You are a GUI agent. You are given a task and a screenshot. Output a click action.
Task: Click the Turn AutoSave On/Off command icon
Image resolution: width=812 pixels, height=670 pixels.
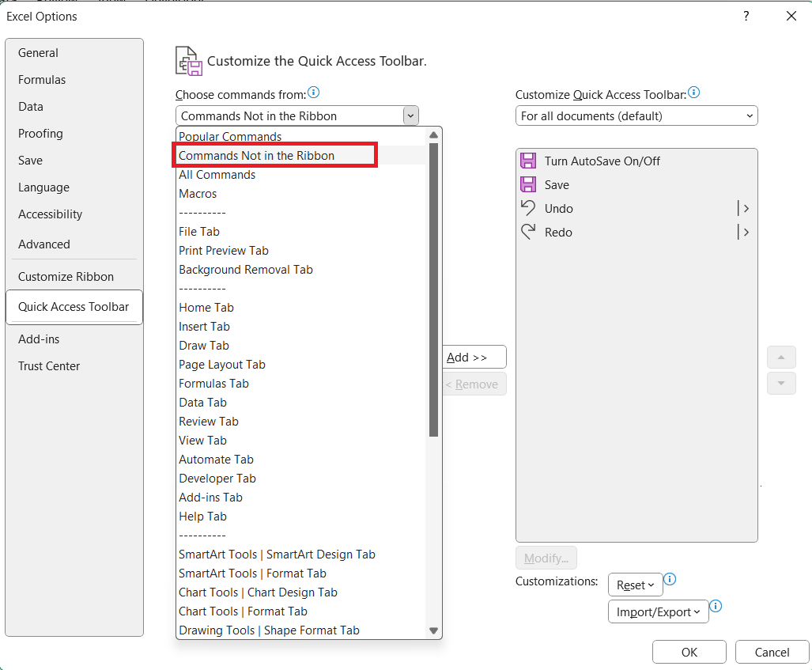[527, 161]
